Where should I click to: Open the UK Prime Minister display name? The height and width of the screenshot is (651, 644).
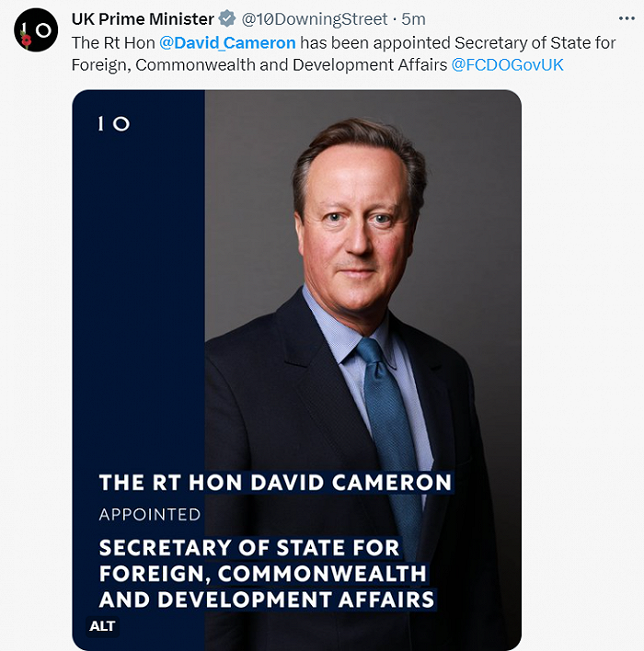143,19
